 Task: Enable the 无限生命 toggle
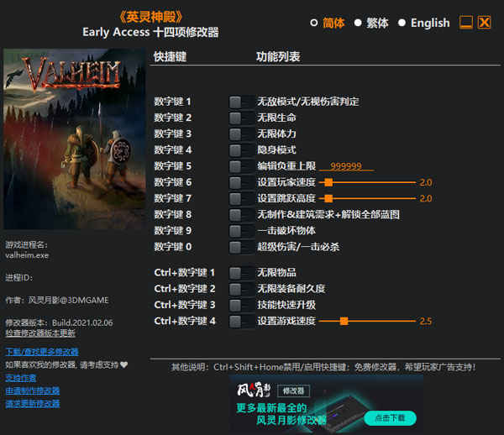point(241,118)
